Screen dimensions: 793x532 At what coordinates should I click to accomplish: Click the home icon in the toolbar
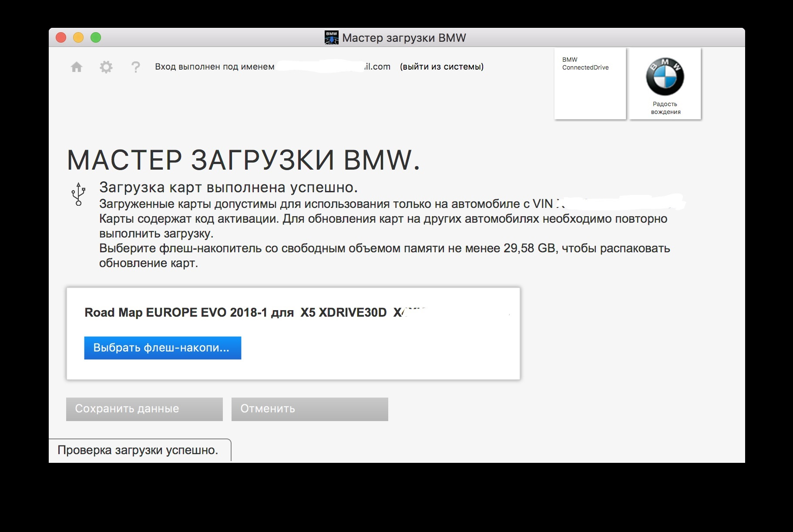point(77,67)
